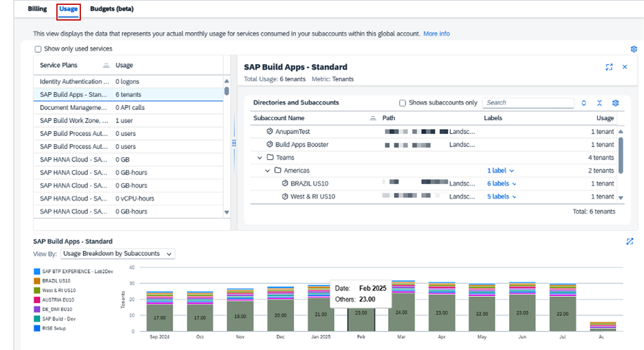Click the Build Apps Booster subaccount name
Image resolution: width=644 pixels, height=350 pixels.
click(x=302, y=145)
